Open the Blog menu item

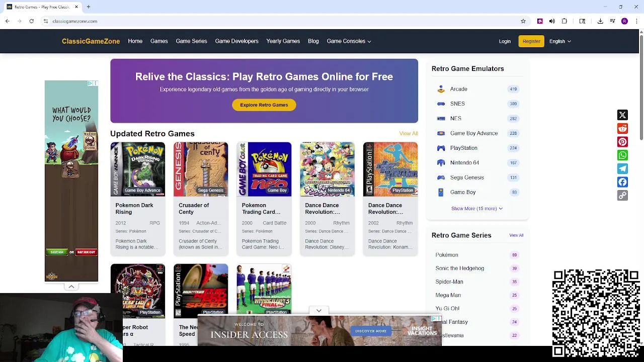coord(313,41)
